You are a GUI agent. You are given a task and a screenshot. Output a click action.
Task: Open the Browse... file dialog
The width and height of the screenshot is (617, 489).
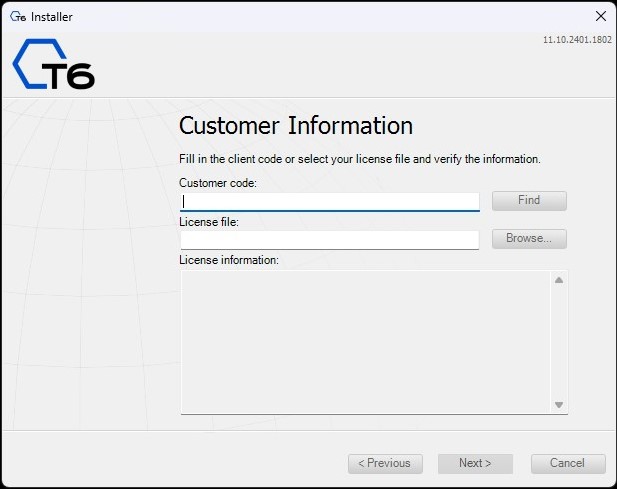[x=529, y=239]
